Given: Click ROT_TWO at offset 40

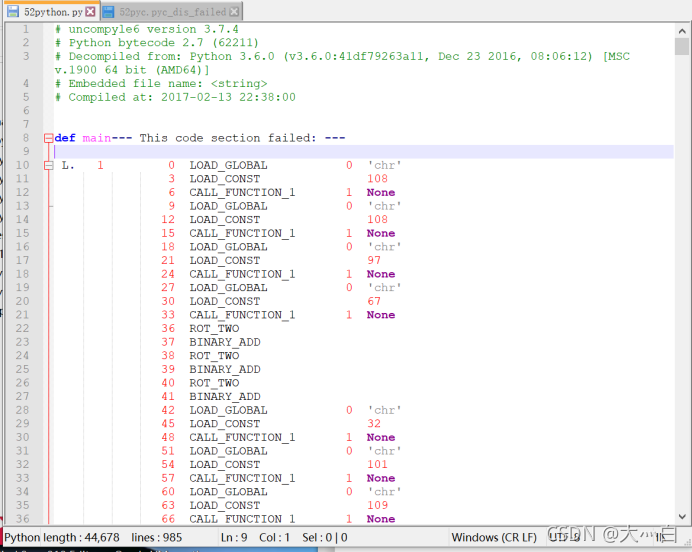Looking at the screenshot, I should click(214, 383).
